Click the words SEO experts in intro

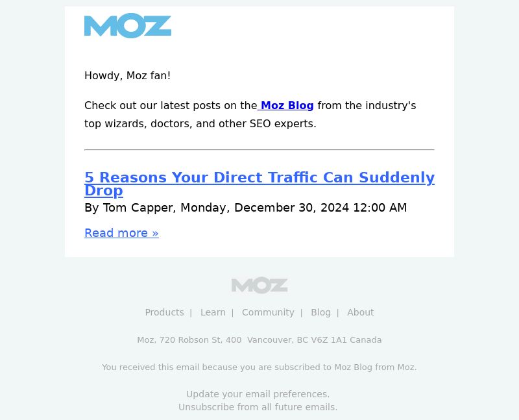(x=283, y=123)
